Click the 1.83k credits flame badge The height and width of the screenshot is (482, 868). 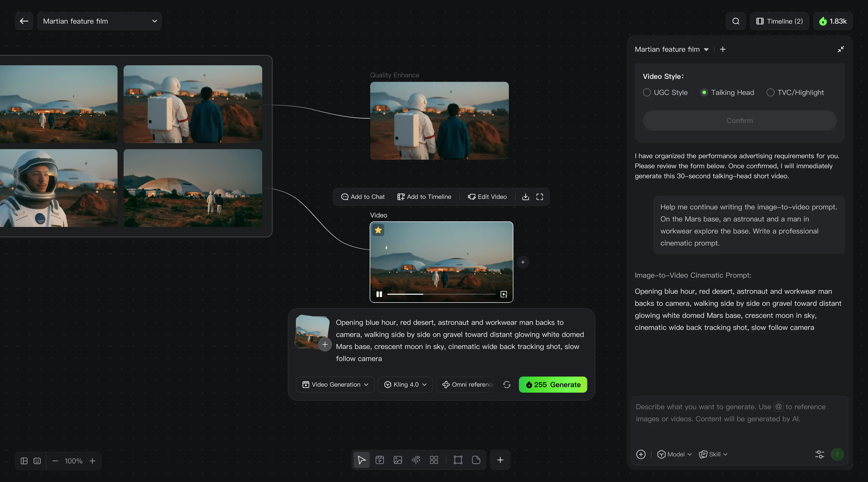click(833, 21)
